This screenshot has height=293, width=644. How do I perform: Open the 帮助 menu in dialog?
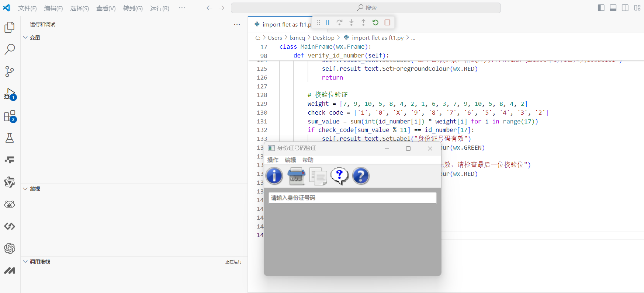pyautogui.click(x=308, y=160)
